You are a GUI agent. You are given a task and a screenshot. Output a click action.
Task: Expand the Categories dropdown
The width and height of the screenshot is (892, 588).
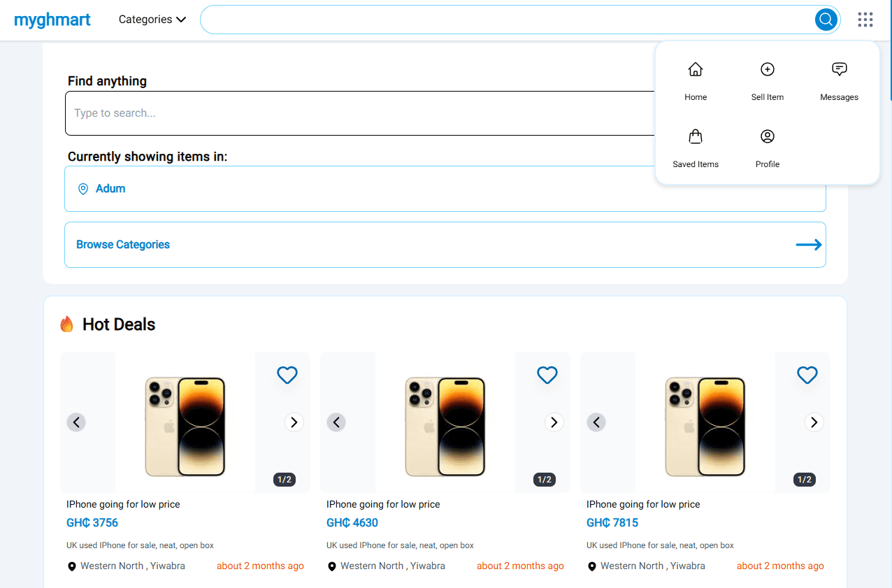pyautogui.click(x=152, y=20)
